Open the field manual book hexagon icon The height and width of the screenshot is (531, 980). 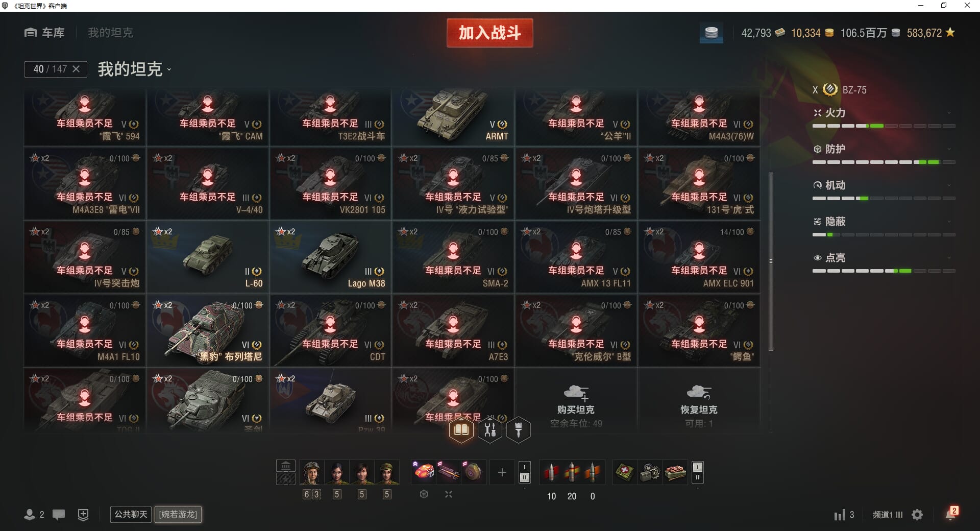(x=461, y=430)
